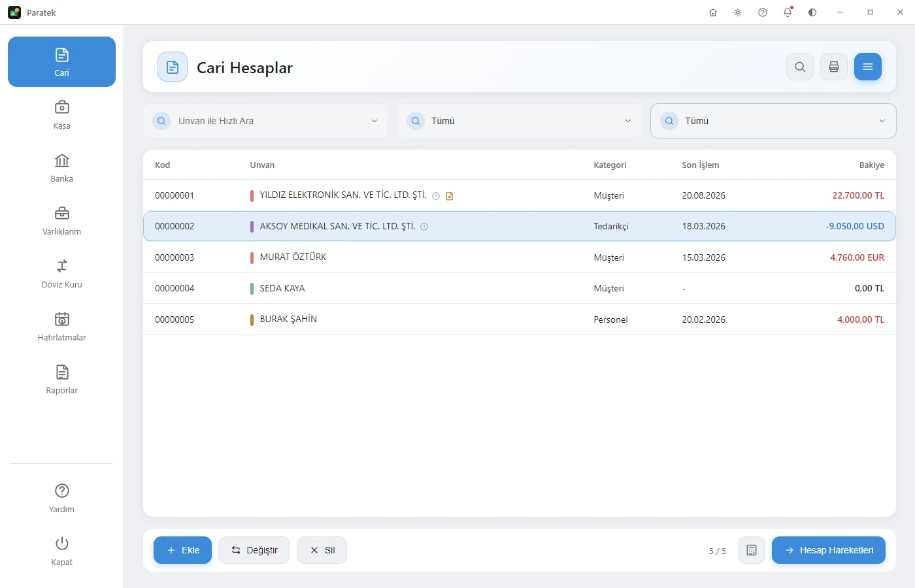Open the Raporlar section
915x588 pixels.
click(61, 380)
